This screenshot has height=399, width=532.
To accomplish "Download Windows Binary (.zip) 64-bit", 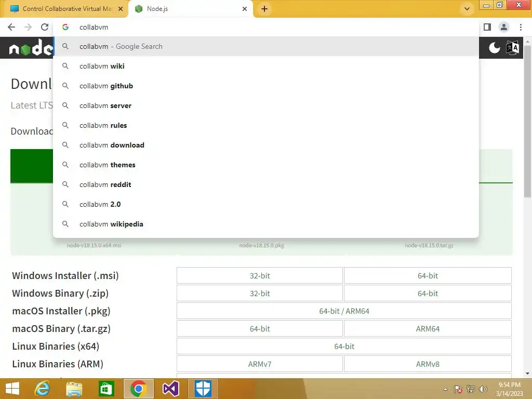I will point(428,293).
